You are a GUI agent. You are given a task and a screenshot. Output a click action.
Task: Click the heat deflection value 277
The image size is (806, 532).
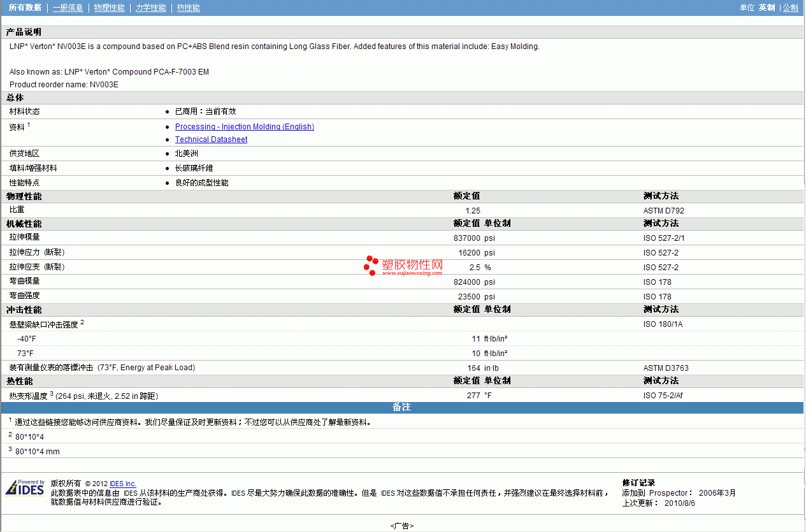tap(474, 396)
